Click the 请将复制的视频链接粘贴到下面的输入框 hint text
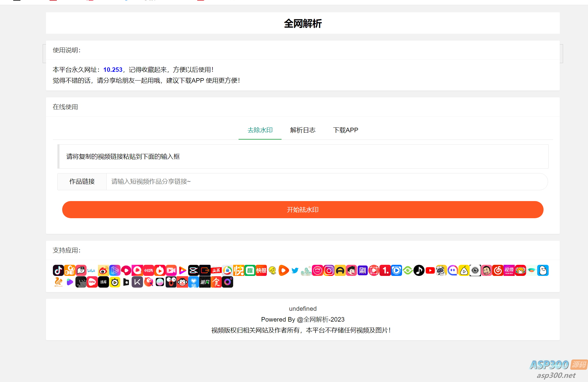The image size is (588, 382). [123, 157]
